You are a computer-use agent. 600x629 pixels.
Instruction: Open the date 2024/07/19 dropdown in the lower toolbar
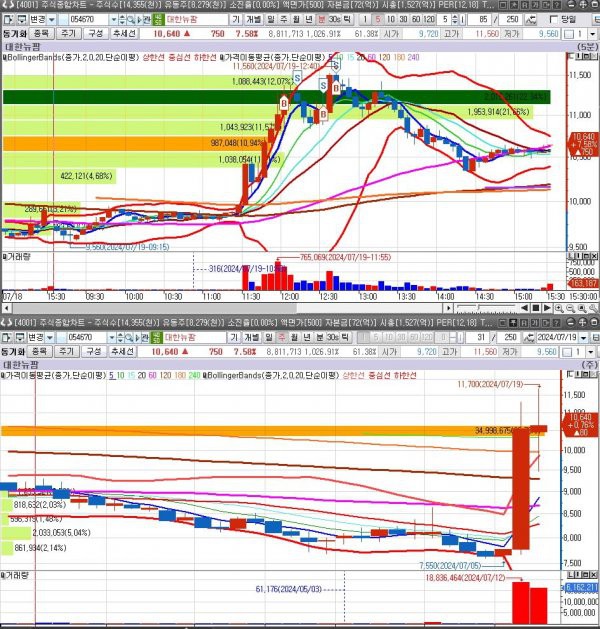(x=584, y=337)
